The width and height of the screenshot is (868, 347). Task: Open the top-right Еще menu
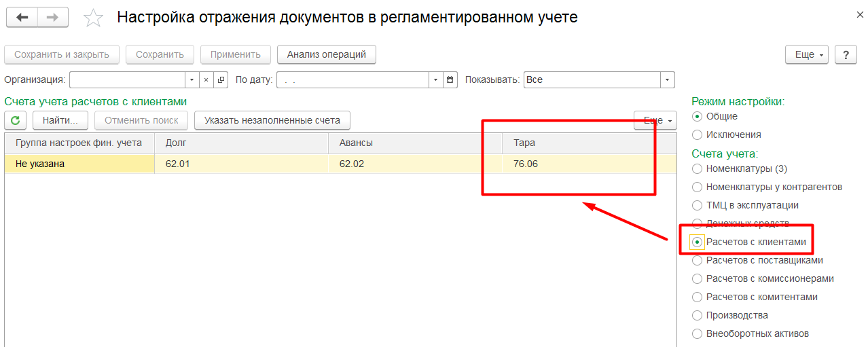click(x=807, y=55)
